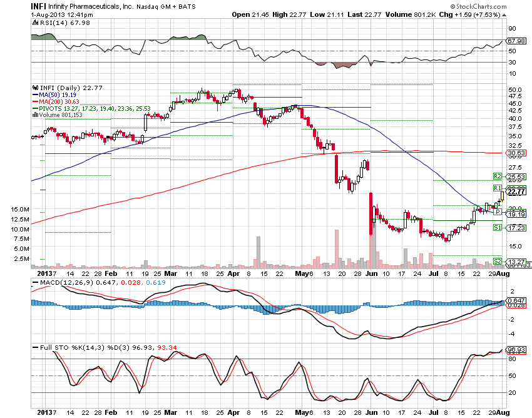532x418 pixels.
Task: Click the 7.5M volume axis label
Action: click(21, 239)
